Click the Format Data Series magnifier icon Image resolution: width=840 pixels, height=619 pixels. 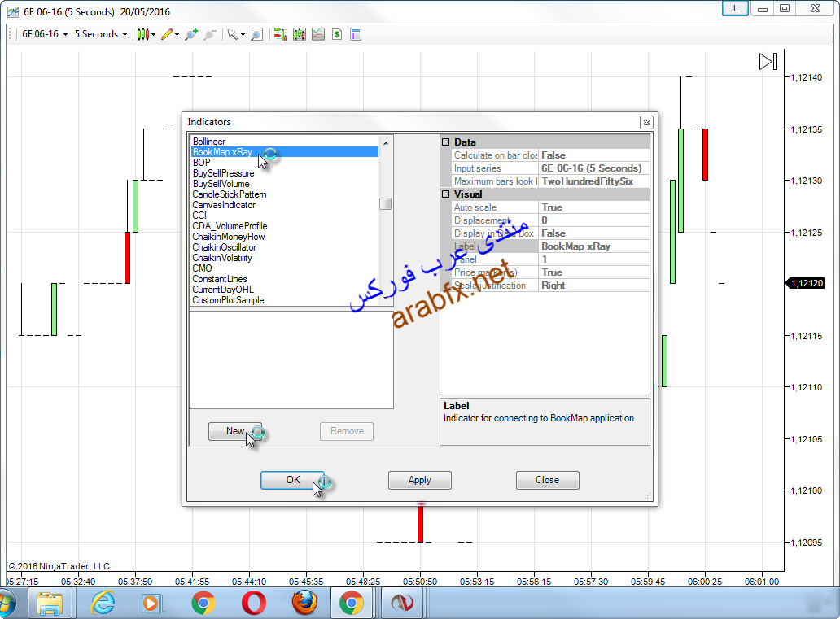click(257, 34)
